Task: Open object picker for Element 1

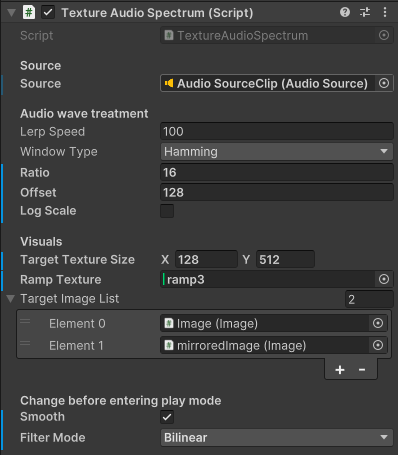Action: click(378, 345)
